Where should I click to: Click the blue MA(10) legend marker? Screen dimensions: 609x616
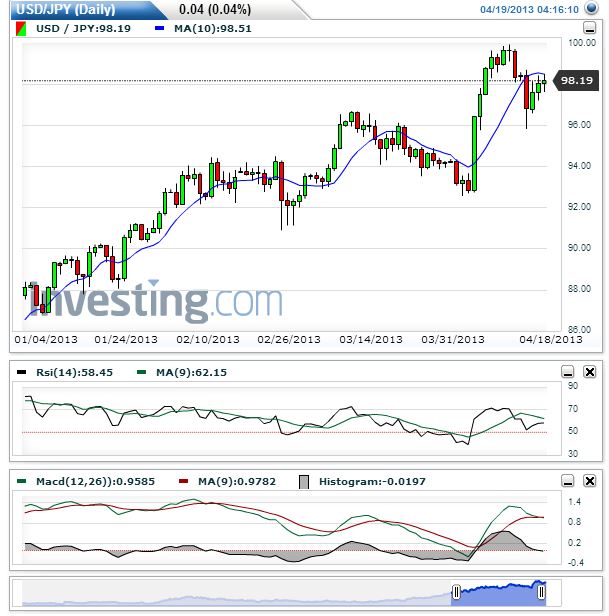point(160,28)
